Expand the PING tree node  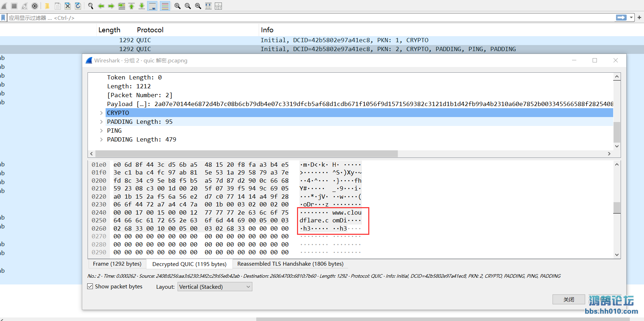click(101, 131)
